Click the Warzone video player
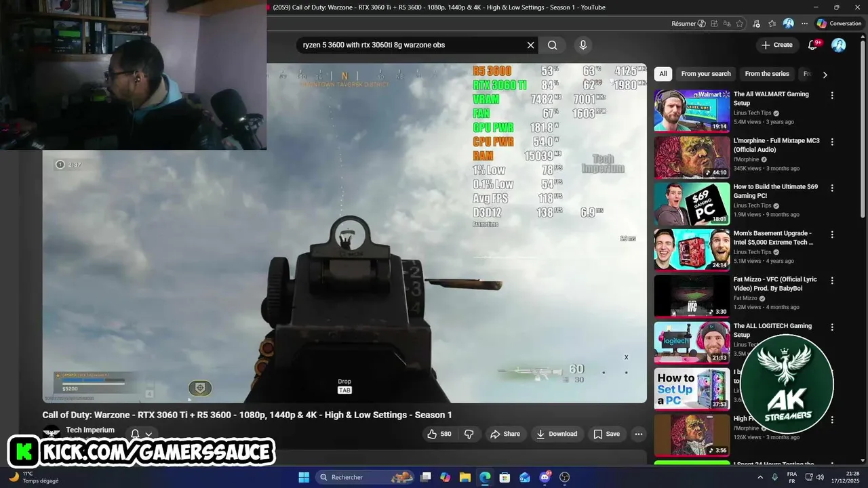This screenshot has width=868, height=488. pyautogui.click(x=344, y=233)
